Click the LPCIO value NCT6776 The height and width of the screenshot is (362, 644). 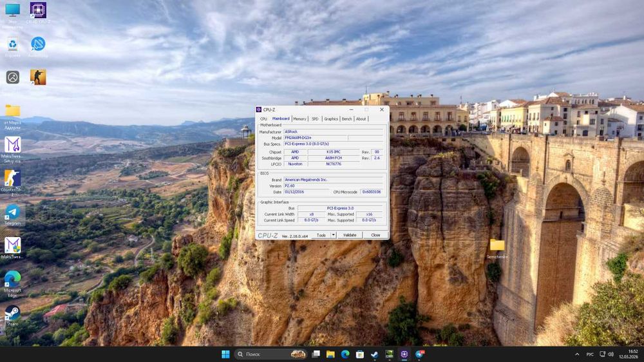click(x=334, y=164)
